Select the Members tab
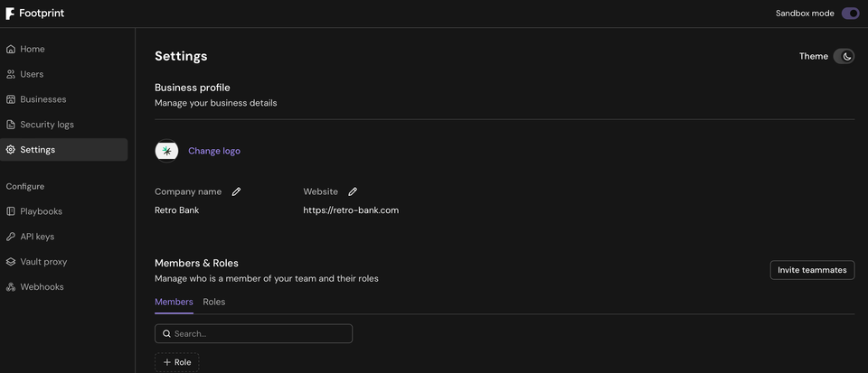Viewport: 868px width, 373px height. click(174, 302)
